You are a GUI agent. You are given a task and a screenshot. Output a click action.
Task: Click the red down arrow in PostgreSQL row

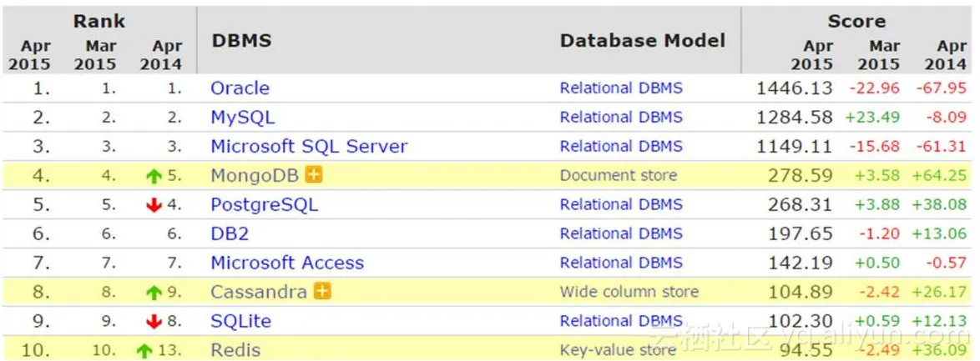(x=153, y=205)
